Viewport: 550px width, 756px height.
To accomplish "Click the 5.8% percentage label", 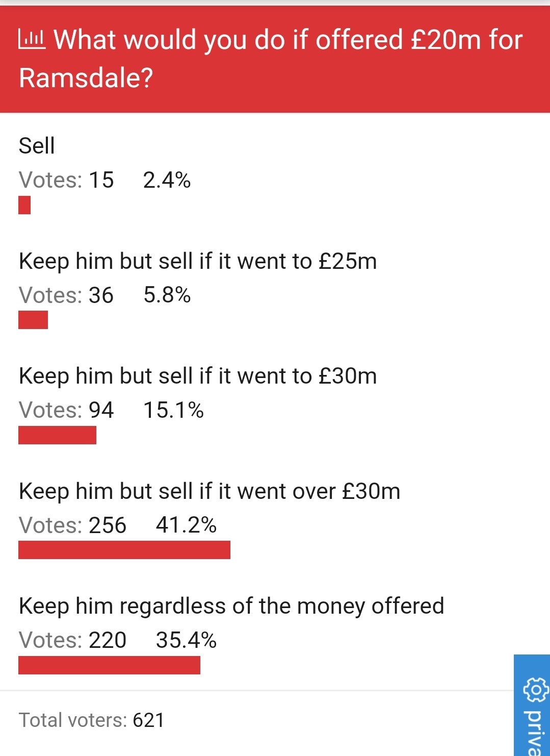I will pos(167,295).
